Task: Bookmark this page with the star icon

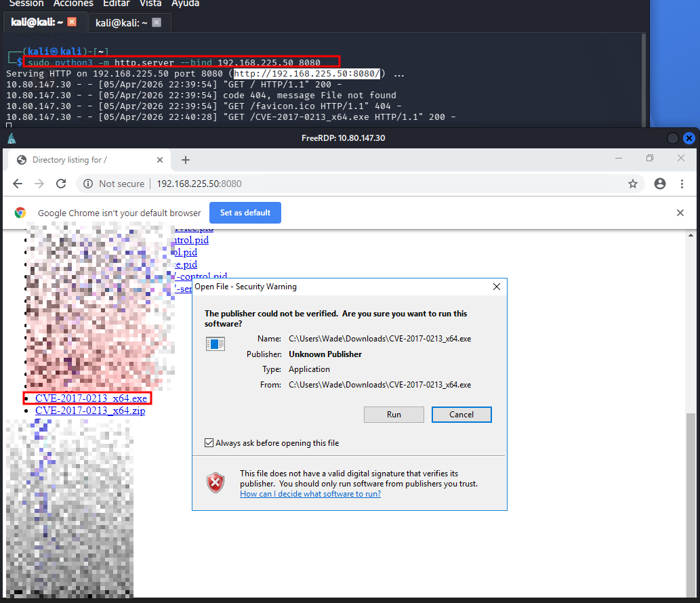Action: [633, 184]
